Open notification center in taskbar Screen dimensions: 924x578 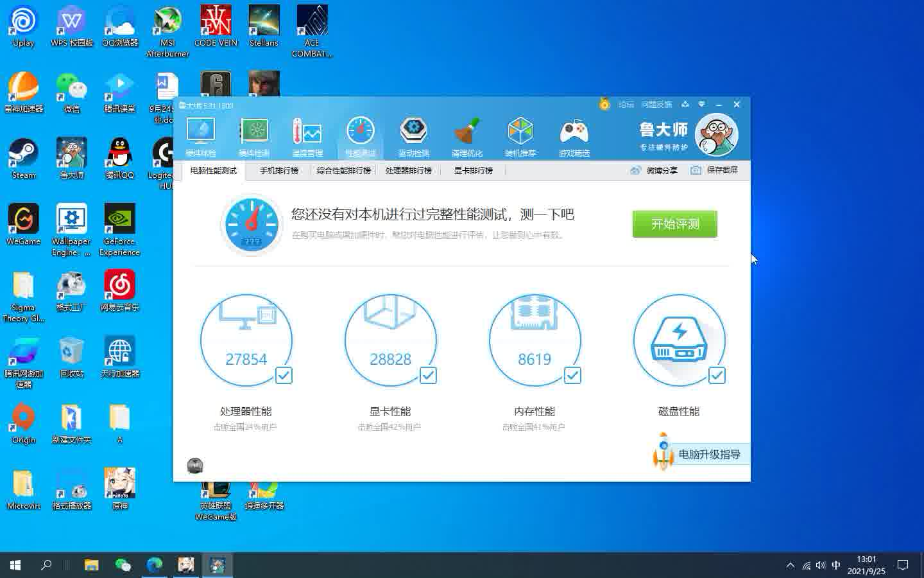[x=903, y=565]
